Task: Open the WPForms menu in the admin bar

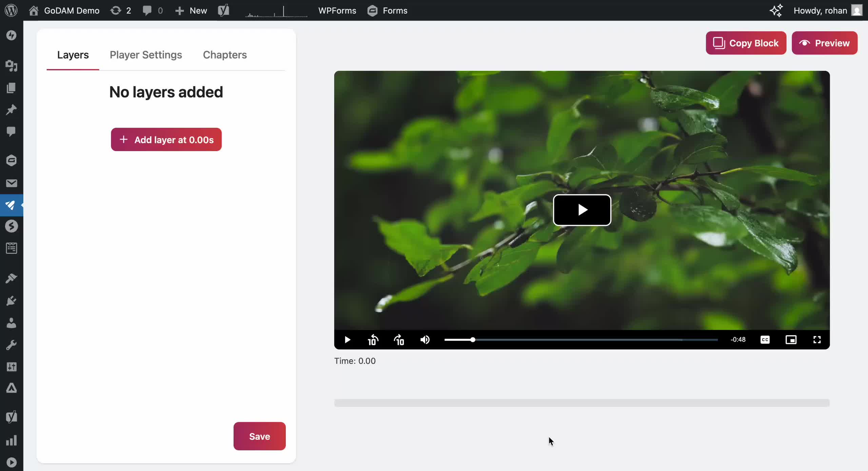Action: coord(337,11)
